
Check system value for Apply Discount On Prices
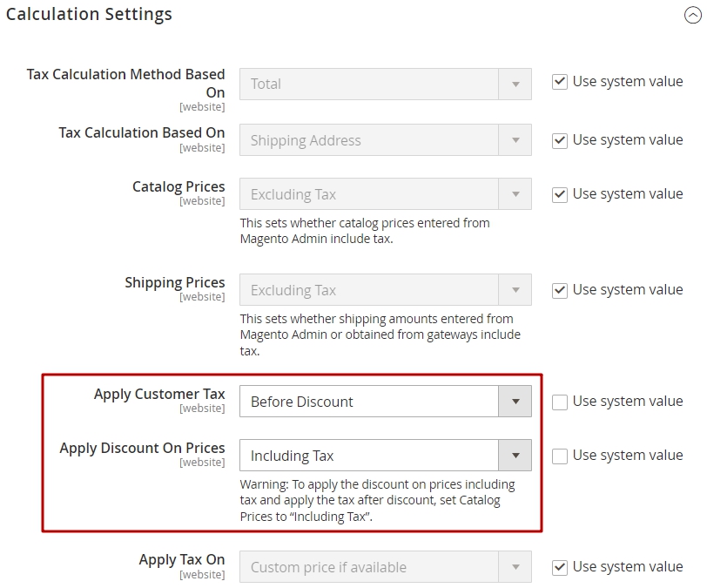(560, 456)
